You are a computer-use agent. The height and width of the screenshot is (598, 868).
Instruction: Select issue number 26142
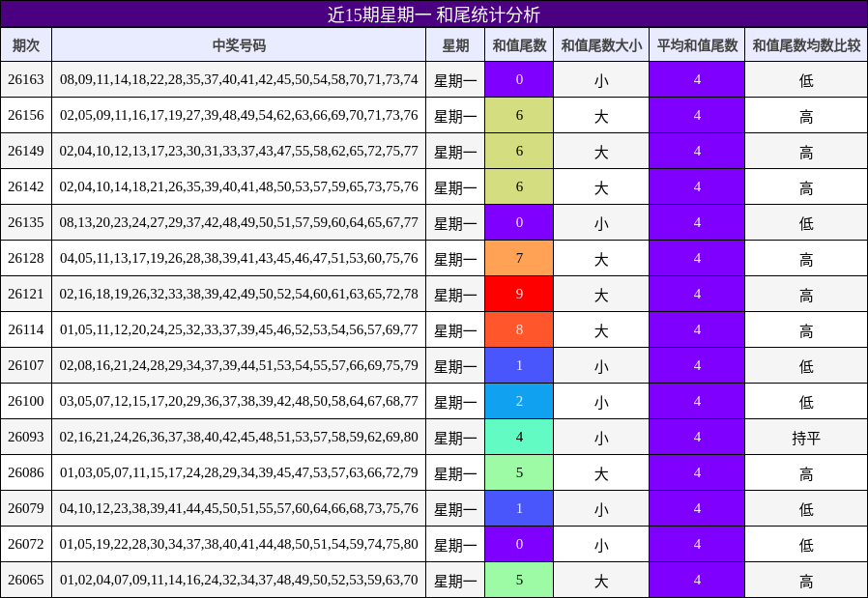coord(26,186)
